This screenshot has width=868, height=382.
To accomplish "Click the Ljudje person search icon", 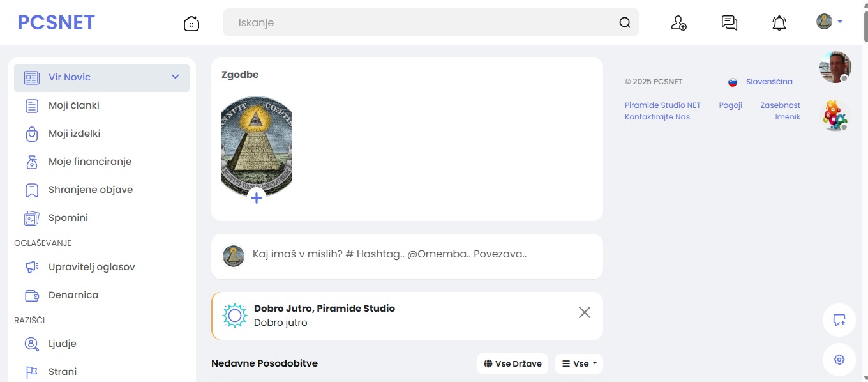I will click(x=32, y=344).
